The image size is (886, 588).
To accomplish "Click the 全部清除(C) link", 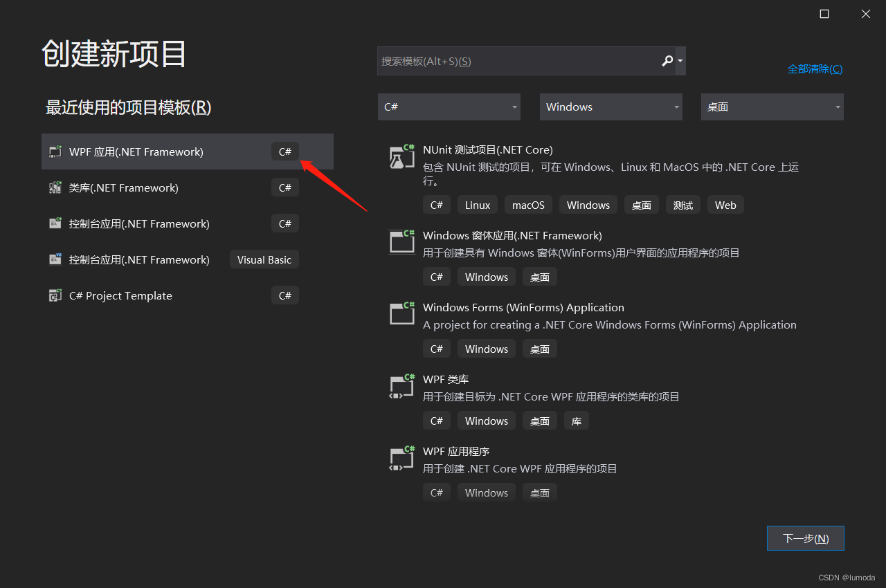I will coord(815,68).
